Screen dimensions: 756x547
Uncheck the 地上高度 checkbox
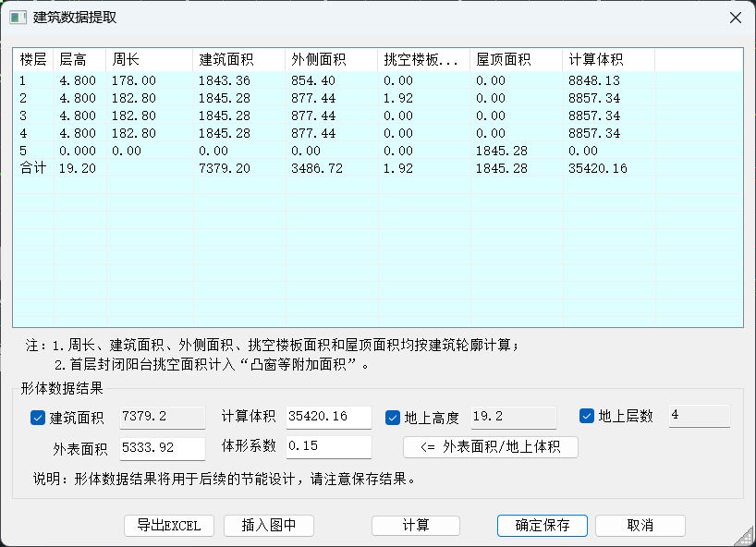coord(393,418)
